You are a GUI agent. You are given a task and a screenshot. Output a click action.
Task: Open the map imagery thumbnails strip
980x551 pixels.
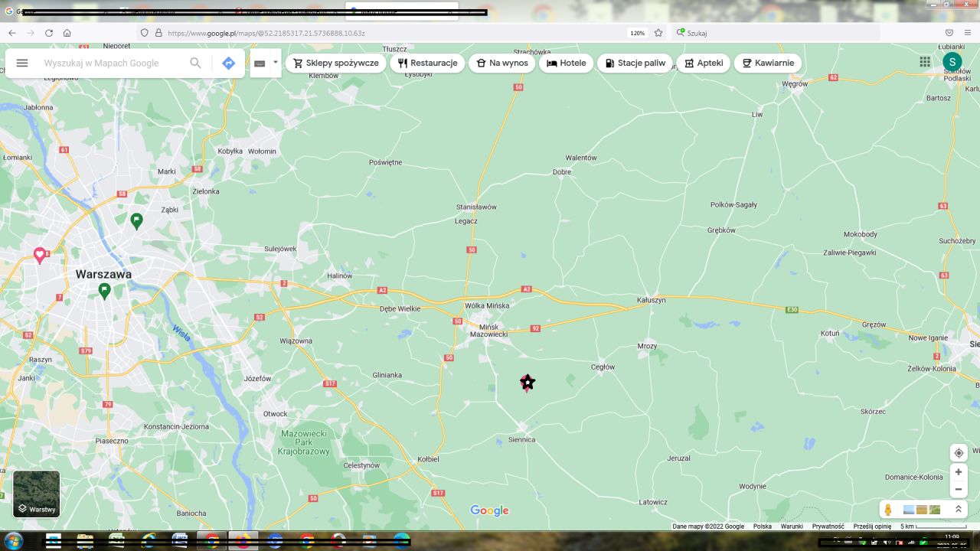point(922,510)
